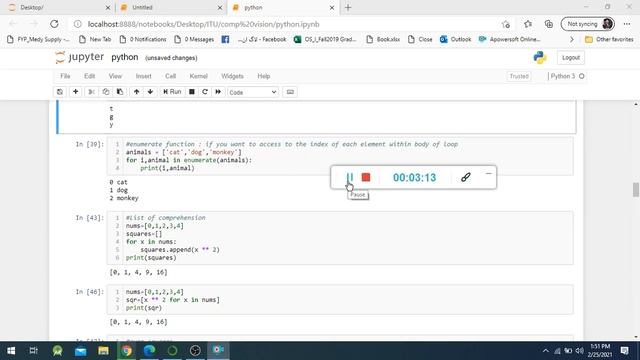Close the python browser tab
The width and height of the screenshot is (640, 360).
[x=332, y=7]
